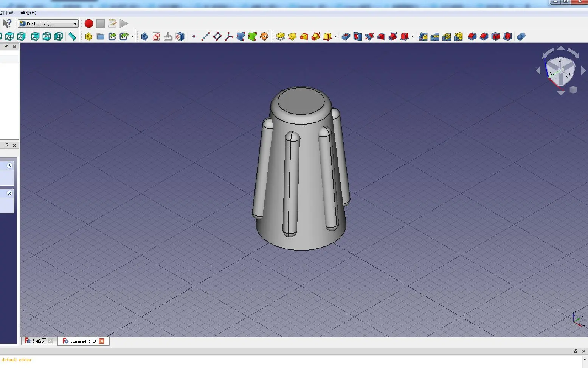588x368 pixels.
Task: Rotate view right with navigation cube right arrow
Action: (x=583, y=70)
